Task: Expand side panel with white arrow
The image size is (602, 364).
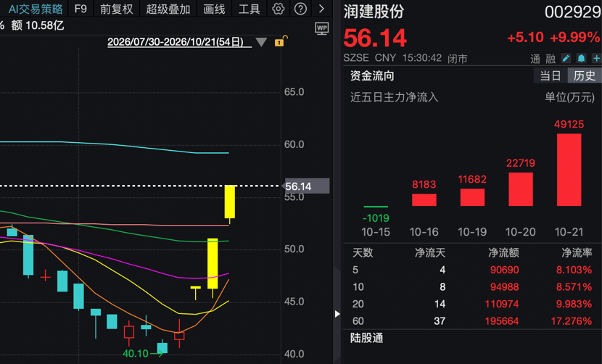Action: pos(337,314)
